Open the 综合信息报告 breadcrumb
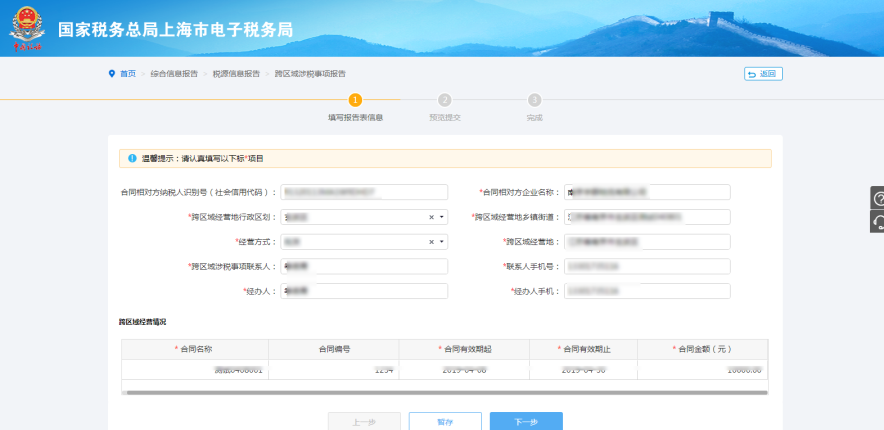884x430 pixels. click(x=174, y=74)
